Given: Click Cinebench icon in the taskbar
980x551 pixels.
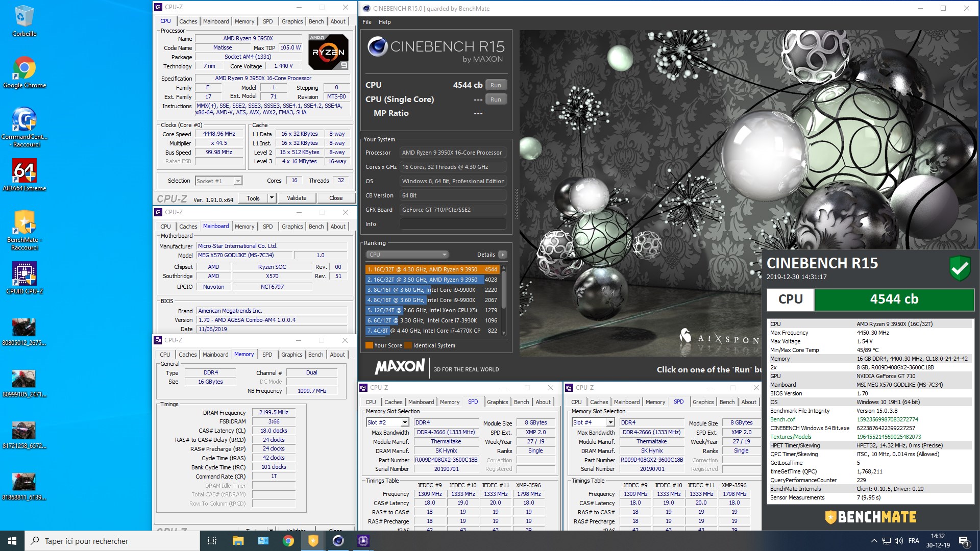Looking at the screenshot, I should pos(338,541).
